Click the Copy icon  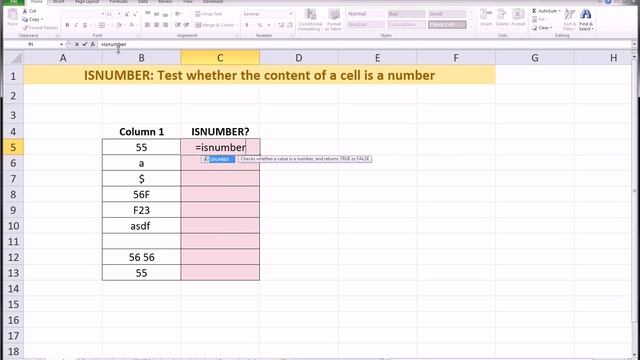(x=25, y=19)
